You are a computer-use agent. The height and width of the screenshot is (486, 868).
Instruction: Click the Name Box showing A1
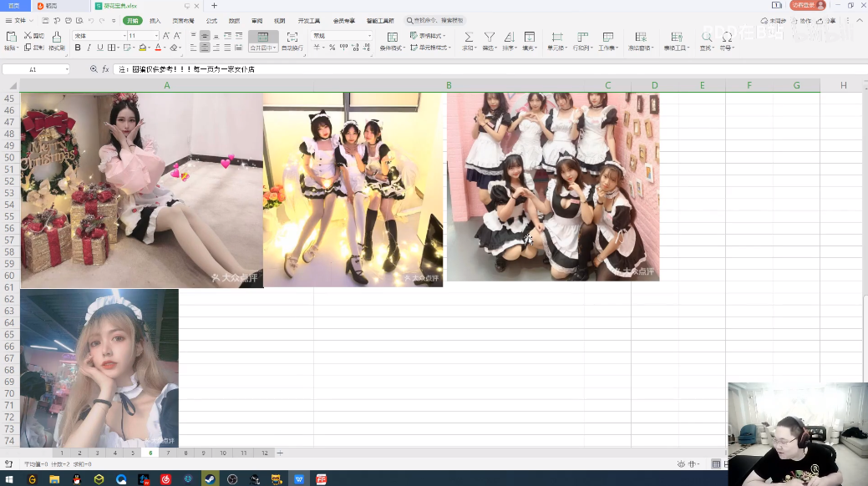click(35, 69)
